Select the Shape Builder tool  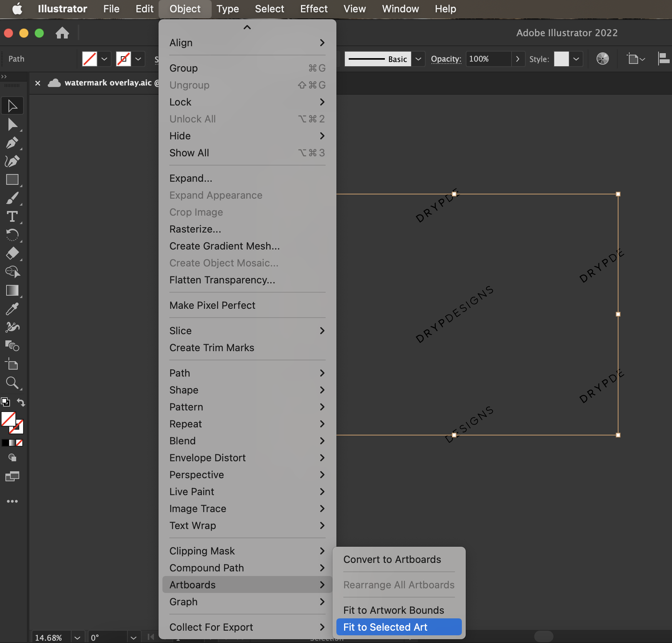click(x=12, y=272)
